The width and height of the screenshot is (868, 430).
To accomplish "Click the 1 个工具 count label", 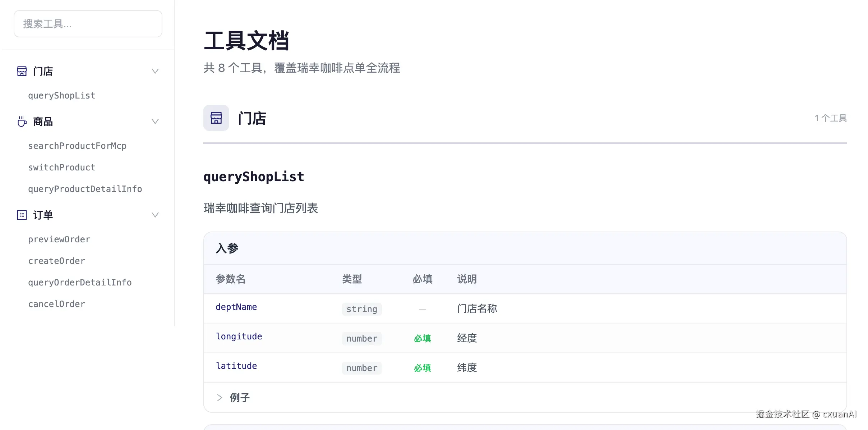I will pos(831,118).
